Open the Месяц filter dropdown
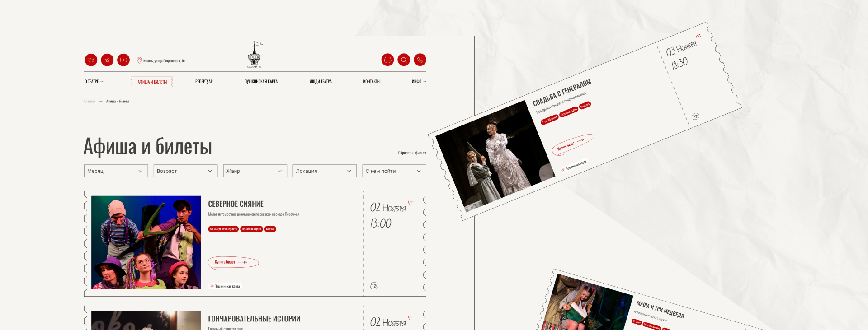The height and width of the screenshot is (330, 868). click(x=116, y=171)
